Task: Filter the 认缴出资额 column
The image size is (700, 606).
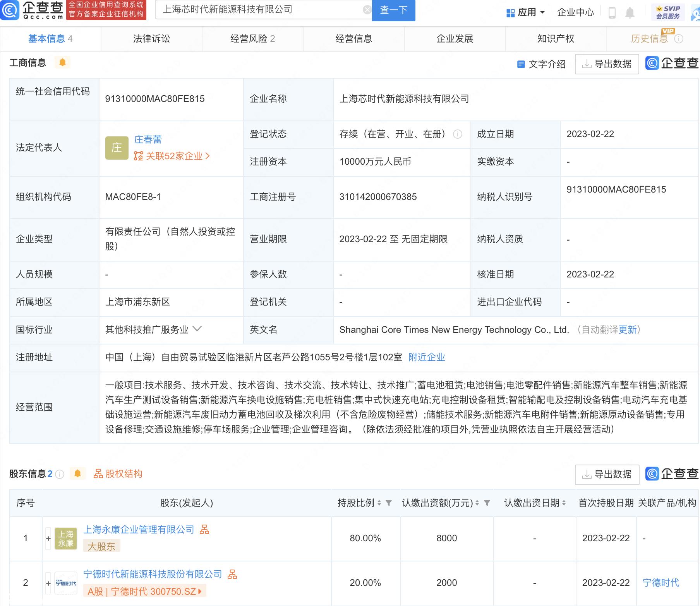Action: 487,503
